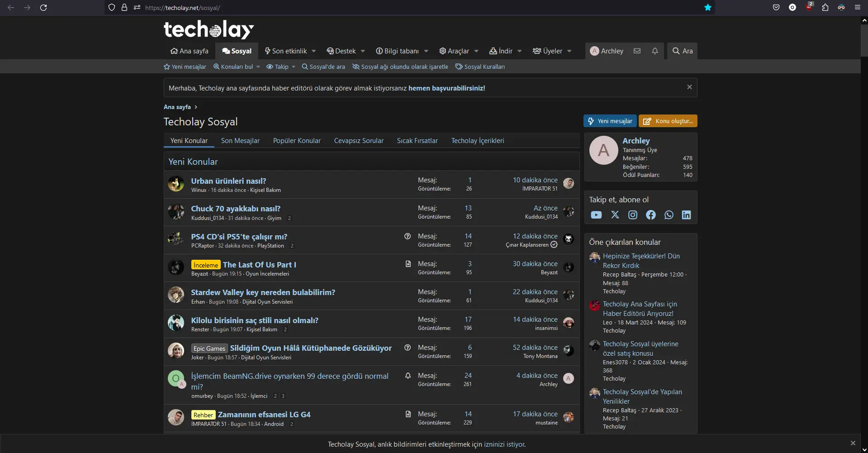The image size is (868, 453).
Task: Switch to Cevapsız Sorular tab
Action: (359, 141)
